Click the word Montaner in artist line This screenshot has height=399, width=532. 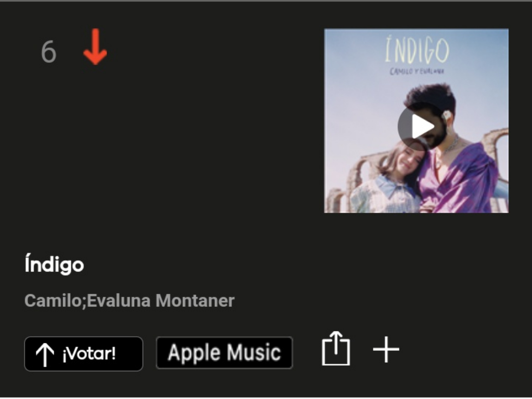pos(195,301)
